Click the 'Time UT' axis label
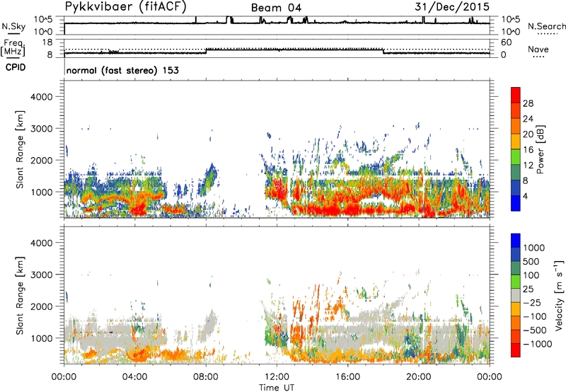Image resolution: width=566 pixels, height=392 pixels. coord(277,388)
